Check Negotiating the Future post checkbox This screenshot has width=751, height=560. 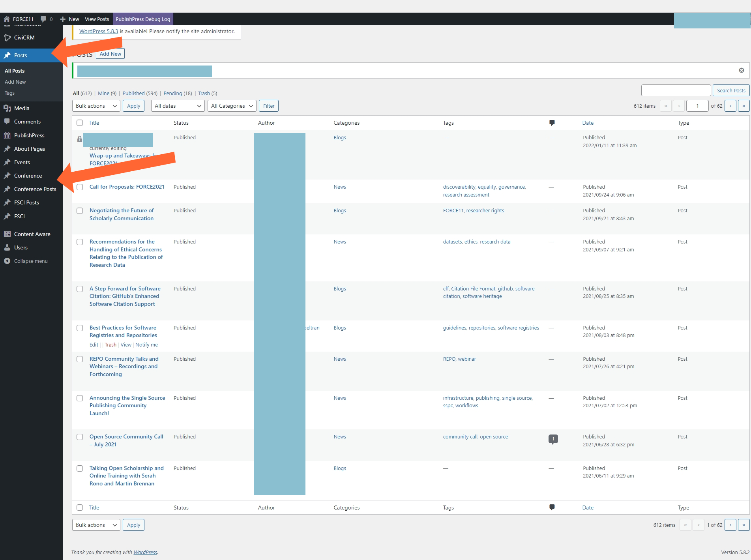[80, 211]
